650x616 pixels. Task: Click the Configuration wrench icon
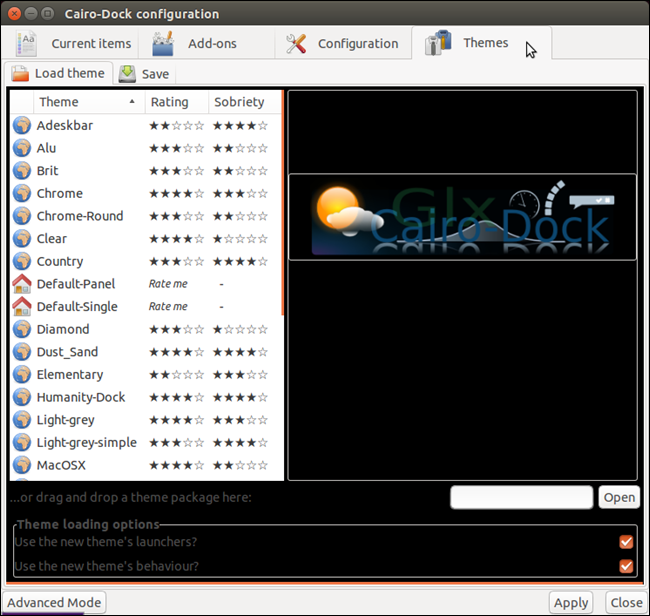(296, 44)
